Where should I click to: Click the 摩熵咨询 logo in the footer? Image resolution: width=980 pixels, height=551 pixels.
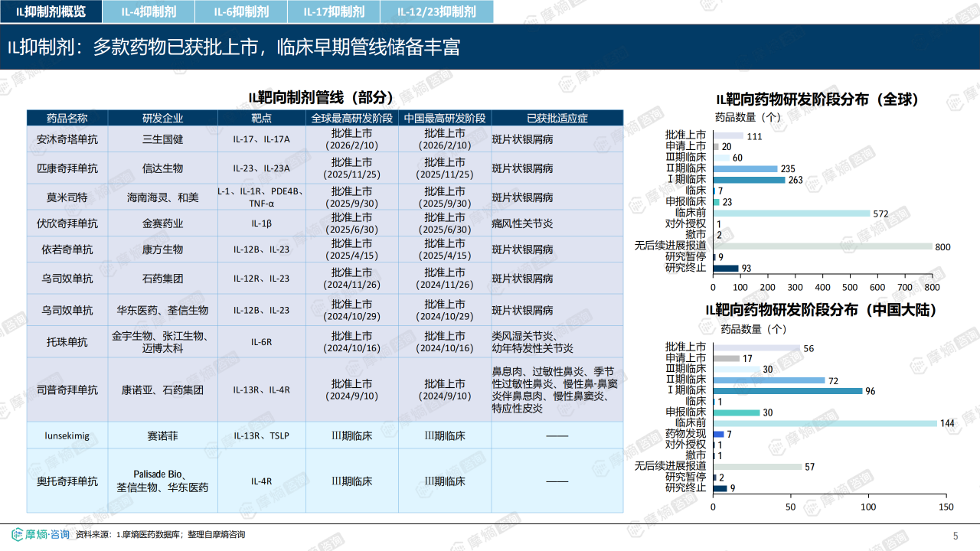(41, 534)
